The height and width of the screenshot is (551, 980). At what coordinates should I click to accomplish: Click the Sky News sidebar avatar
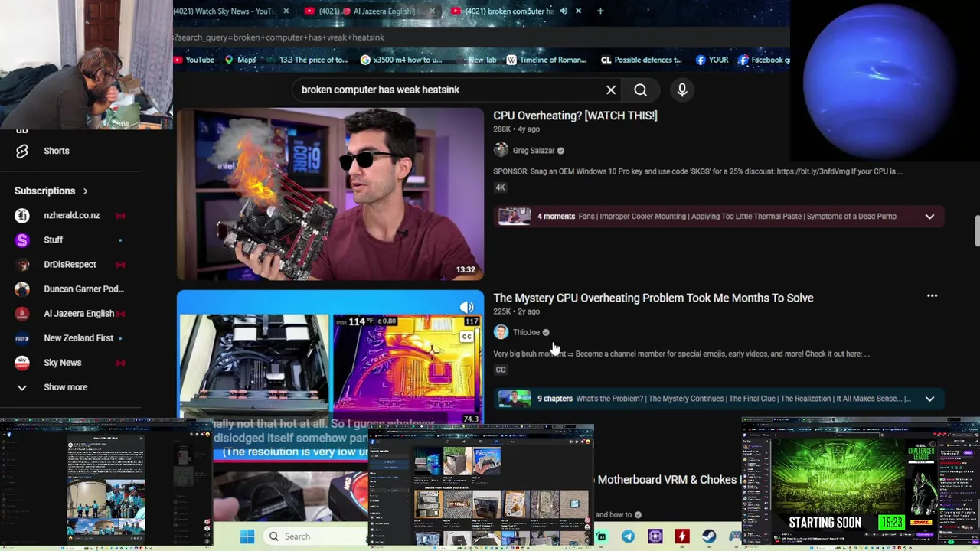pyautogui.click(x=22, y=362)
